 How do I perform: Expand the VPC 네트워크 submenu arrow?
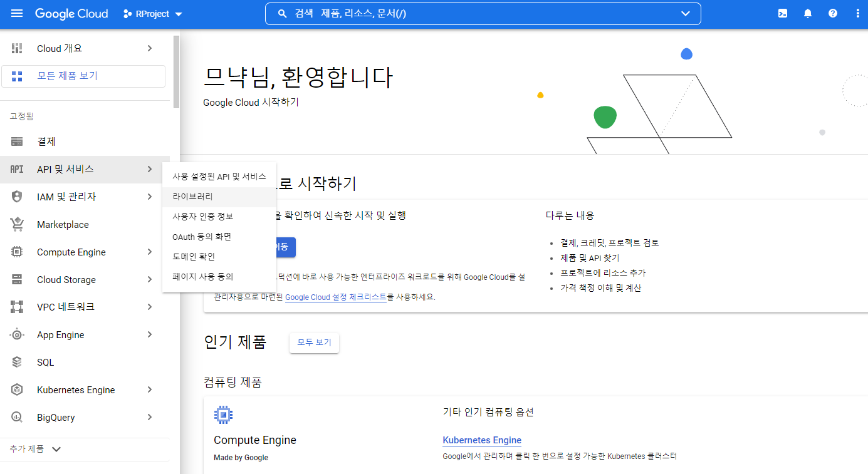tap(149, 307)
